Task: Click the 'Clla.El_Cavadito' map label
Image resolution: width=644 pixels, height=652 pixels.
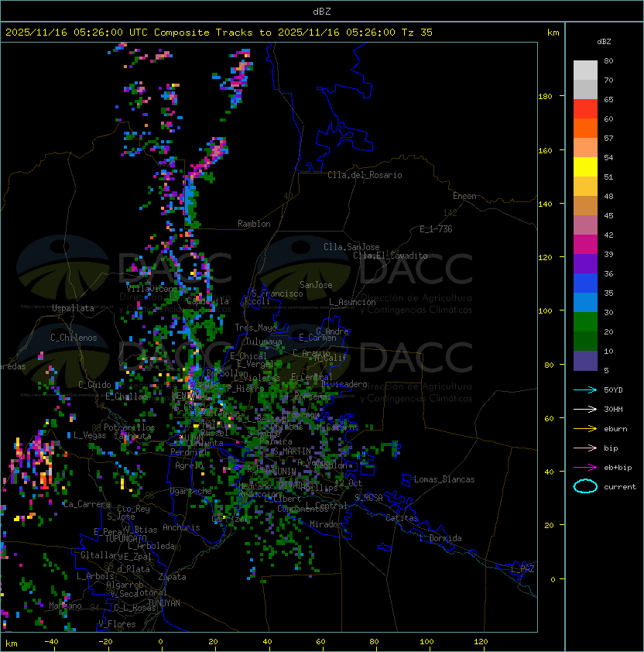Action: (x=390, y=256)
